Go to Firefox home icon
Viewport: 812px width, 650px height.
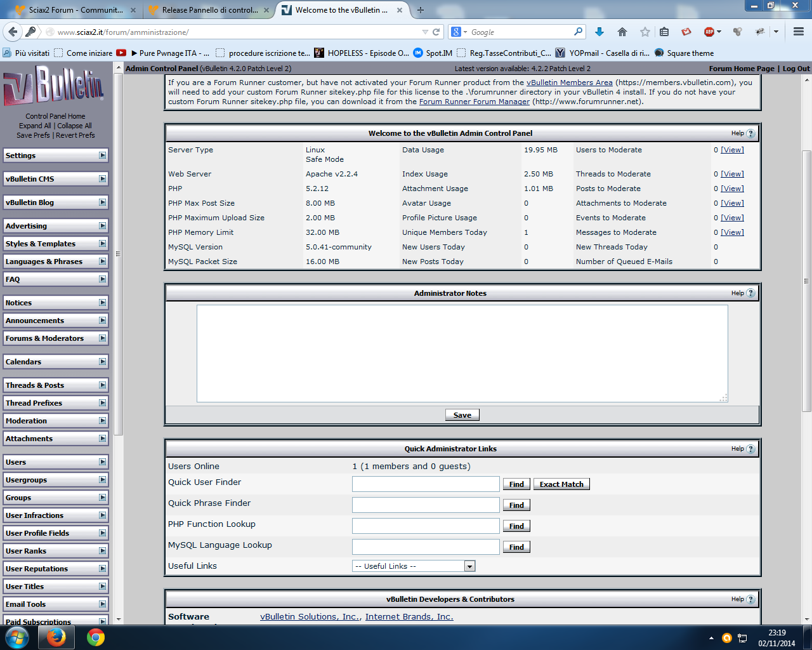click(x=622, y=32)
